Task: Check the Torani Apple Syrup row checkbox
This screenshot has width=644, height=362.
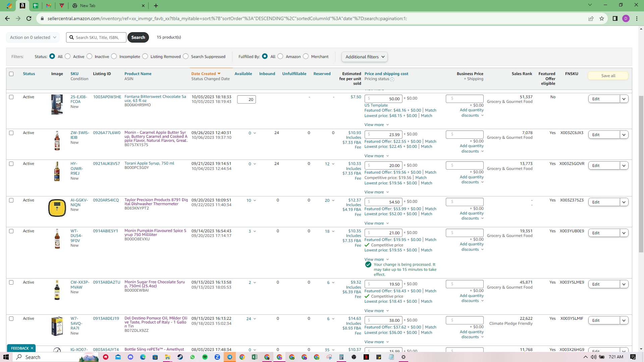Action: pos(11,164)
